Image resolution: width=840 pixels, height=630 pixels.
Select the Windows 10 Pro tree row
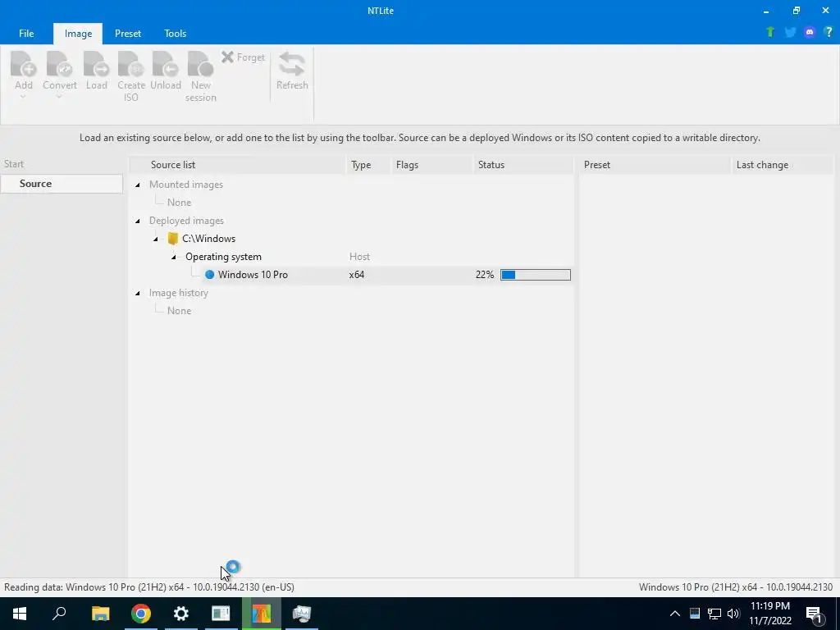coord(351,274)
